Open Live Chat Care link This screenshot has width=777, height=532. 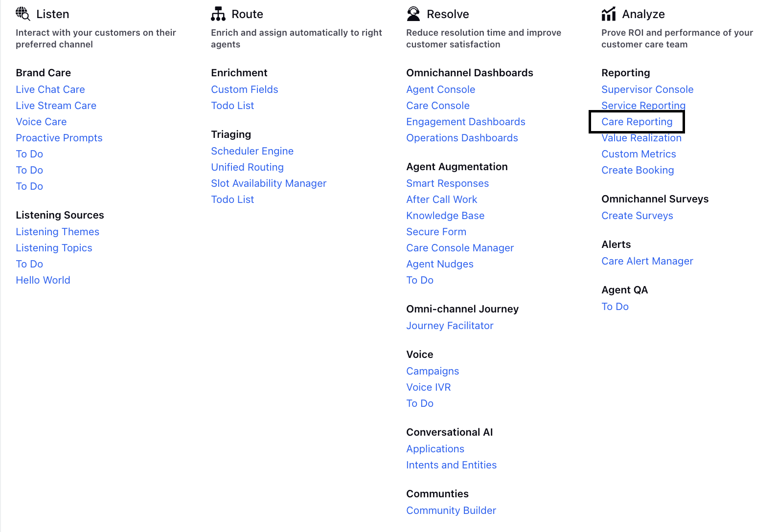(50, 89)
